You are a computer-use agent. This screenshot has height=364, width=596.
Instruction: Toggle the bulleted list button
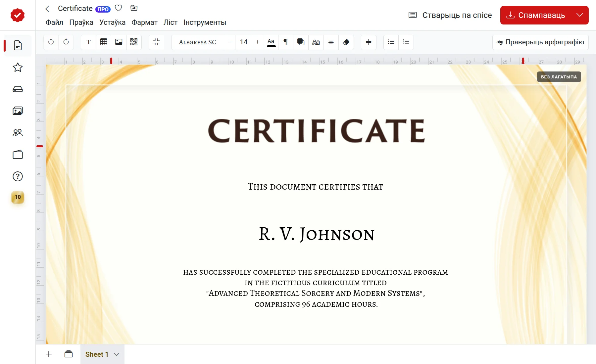[x=391, y=42]
